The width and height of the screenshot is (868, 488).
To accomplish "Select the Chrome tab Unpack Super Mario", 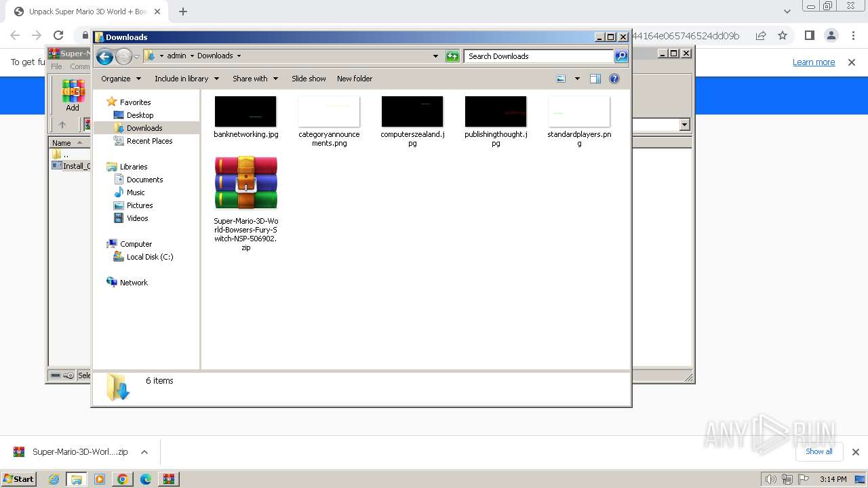I will pos(87,12).
